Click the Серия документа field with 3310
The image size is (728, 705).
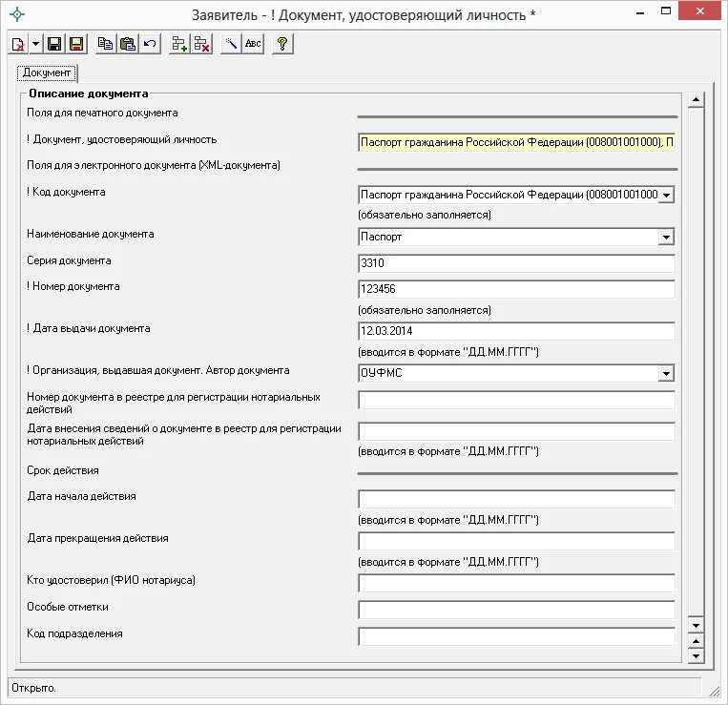(x=516, y=263)
